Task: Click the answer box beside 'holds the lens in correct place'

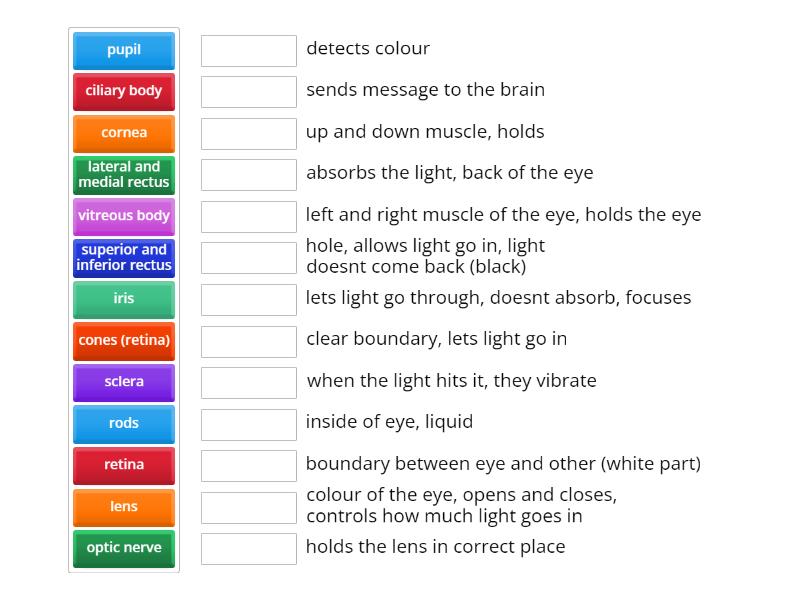Action: 248,548
